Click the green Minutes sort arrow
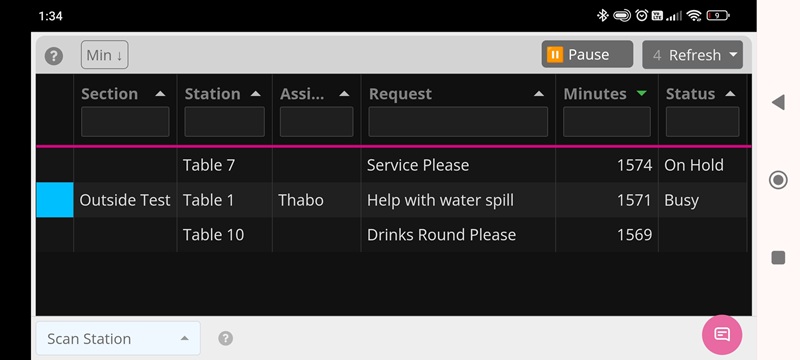 click(x=642, y=93)
